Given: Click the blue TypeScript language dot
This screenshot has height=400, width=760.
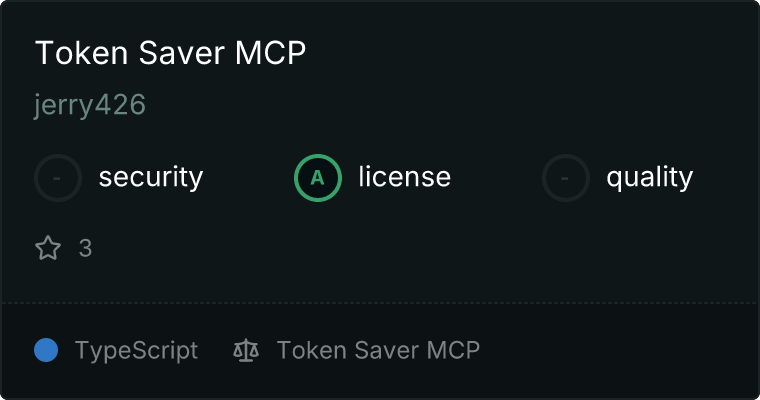Looking at the screenshot, I should coord(46,350).
